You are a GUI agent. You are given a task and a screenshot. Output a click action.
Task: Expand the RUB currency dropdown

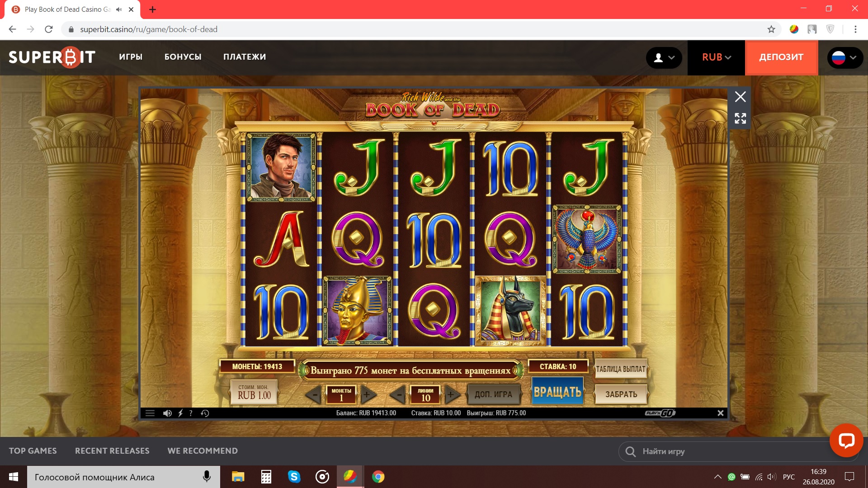[716, 57]
